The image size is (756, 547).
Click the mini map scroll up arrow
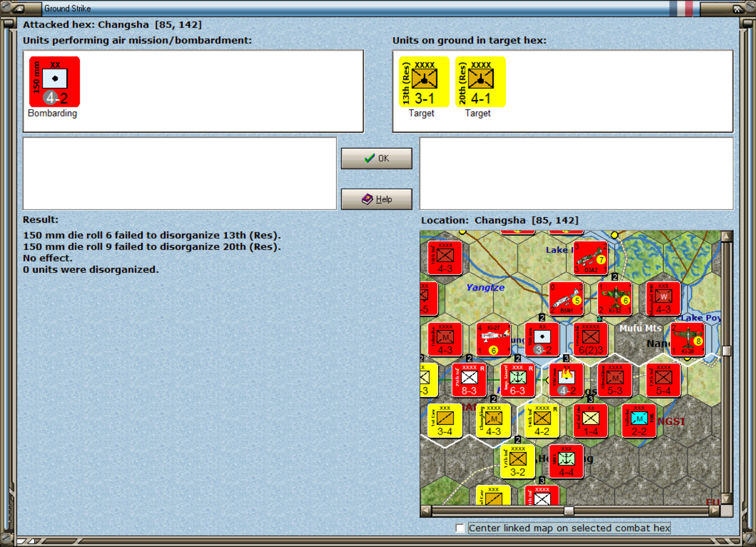[x=726, y=236]
